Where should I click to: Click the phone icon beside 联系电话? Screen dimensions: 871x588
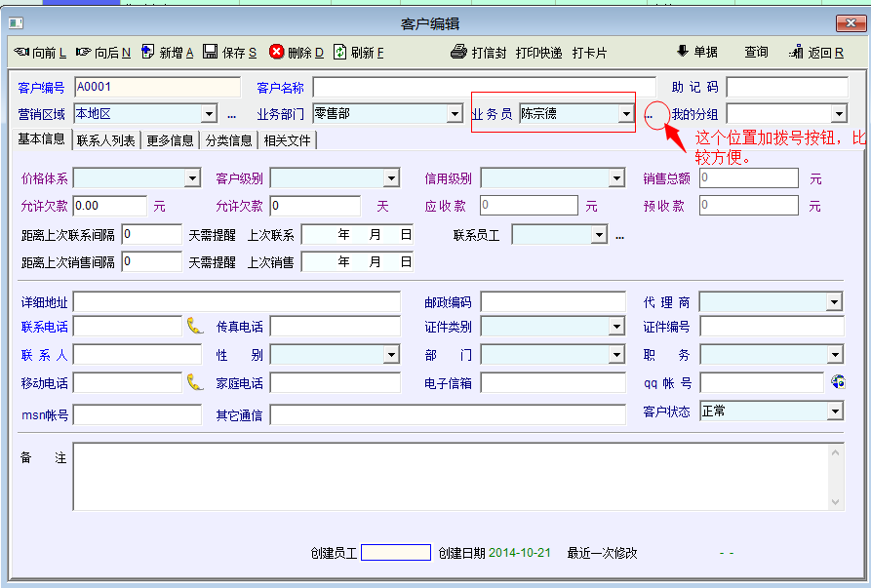195,326
